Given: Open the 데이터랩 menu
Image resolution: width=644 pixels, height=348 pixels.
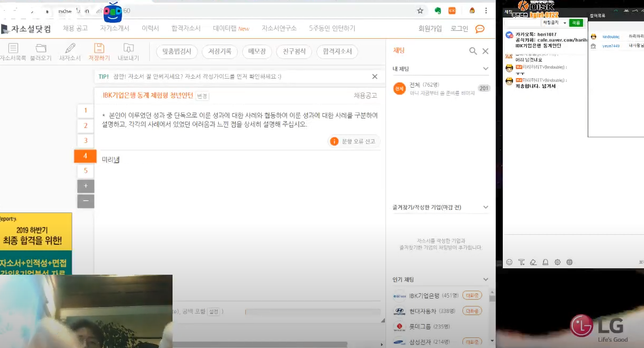Looking at the screenshot, I should point(231,29).
